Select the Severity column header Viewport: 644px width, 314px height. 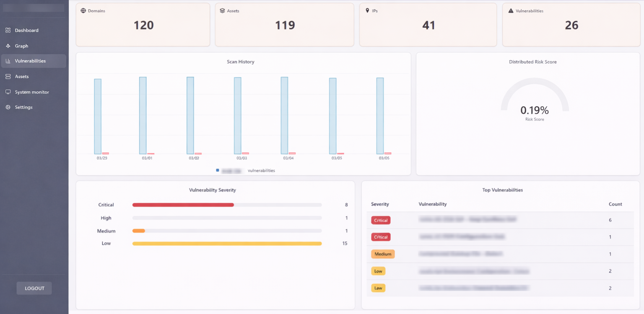click(x=380, y=204)
